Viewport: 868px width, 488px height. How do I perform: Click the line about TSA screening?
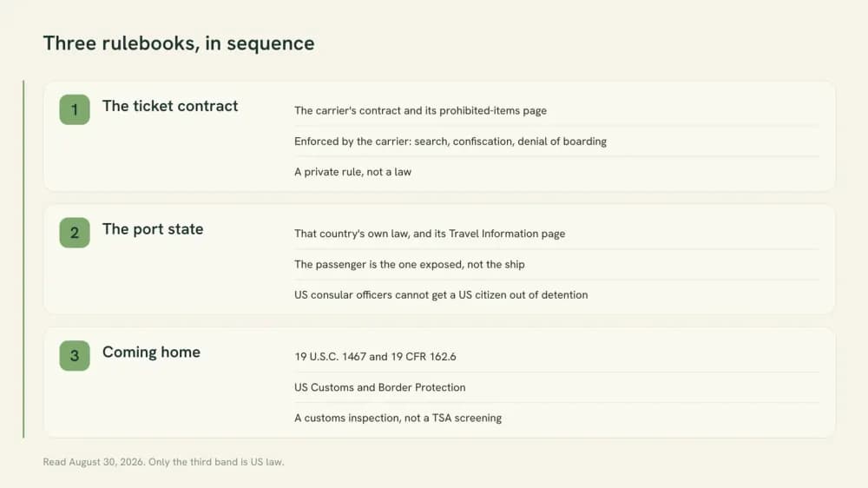point(398,418)
